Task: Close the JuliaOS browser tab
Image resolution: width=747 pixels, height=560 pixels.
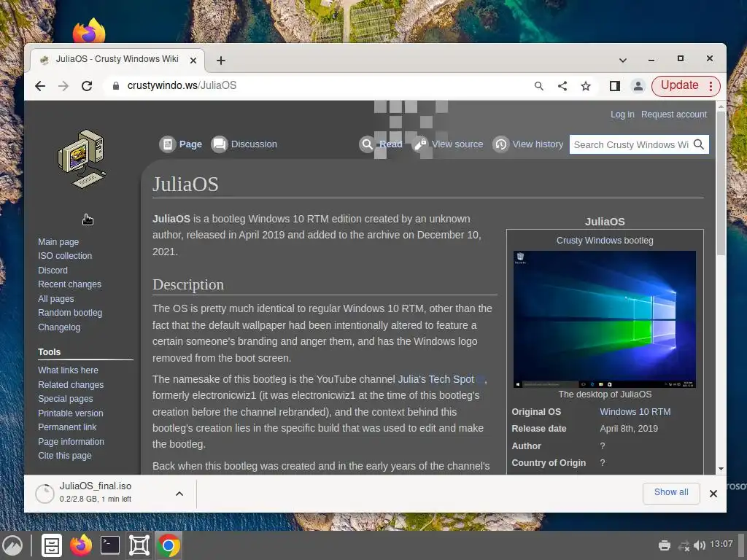Action: coord(193,61)
